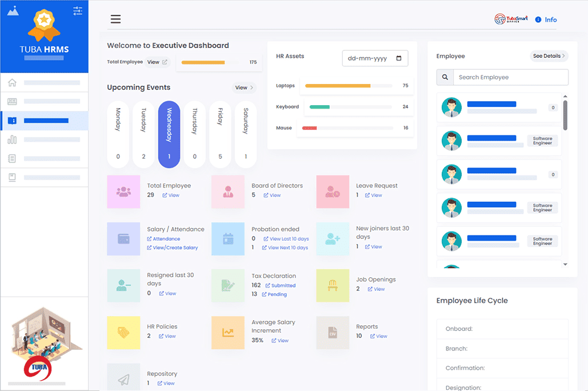The height and width of the screenshot is (391, 588).
Task: Click the pink Total Employee tile icon
Action: [123, 191]
